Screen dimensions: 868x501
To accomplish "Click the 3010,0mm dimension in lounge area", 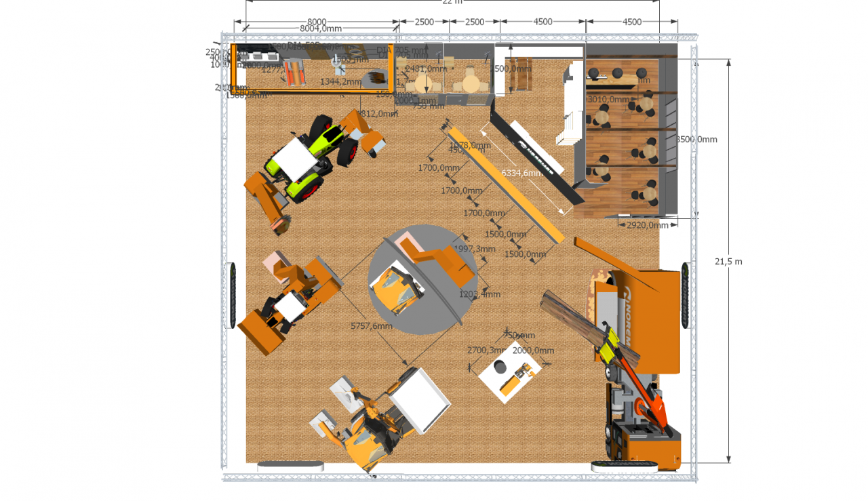I will [608, 100].
